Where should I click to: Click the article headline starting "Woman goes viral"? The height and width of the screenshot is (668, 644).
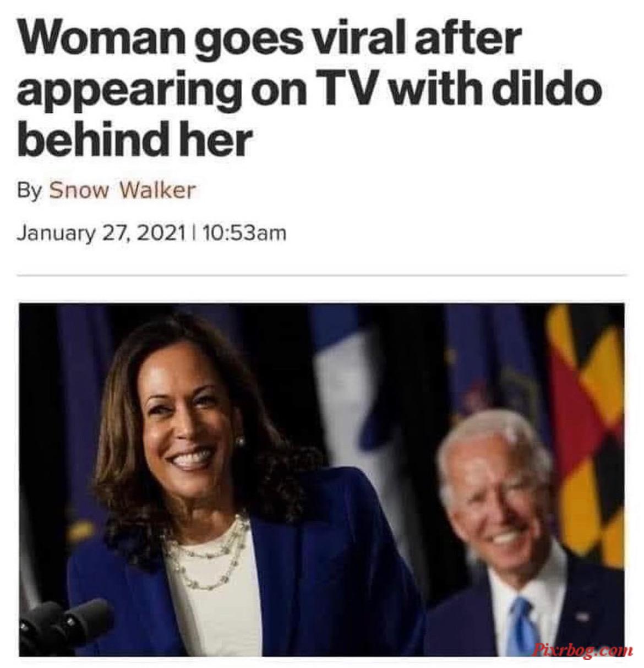coord(309,87)
